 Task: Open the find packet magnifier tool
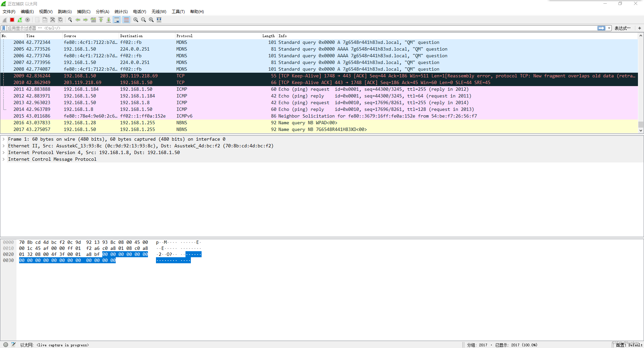coord(70,20)
